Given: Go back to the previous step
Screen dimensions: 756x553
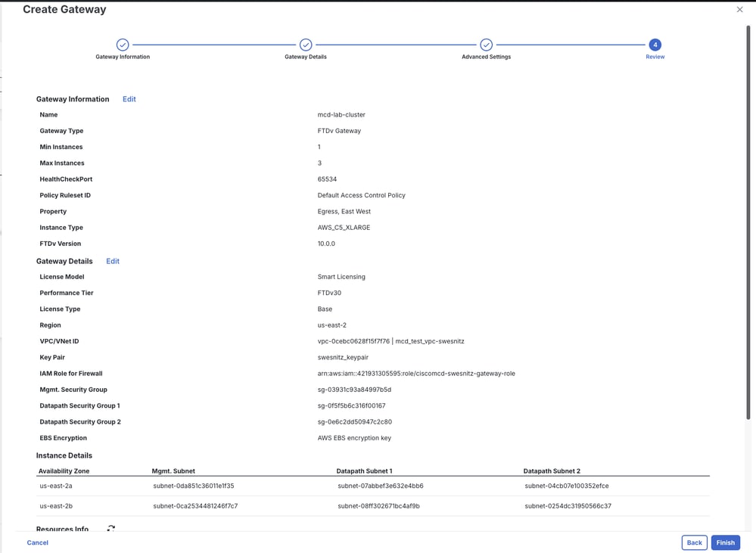Looking at the screenshot, I should (x=694, y=542).
